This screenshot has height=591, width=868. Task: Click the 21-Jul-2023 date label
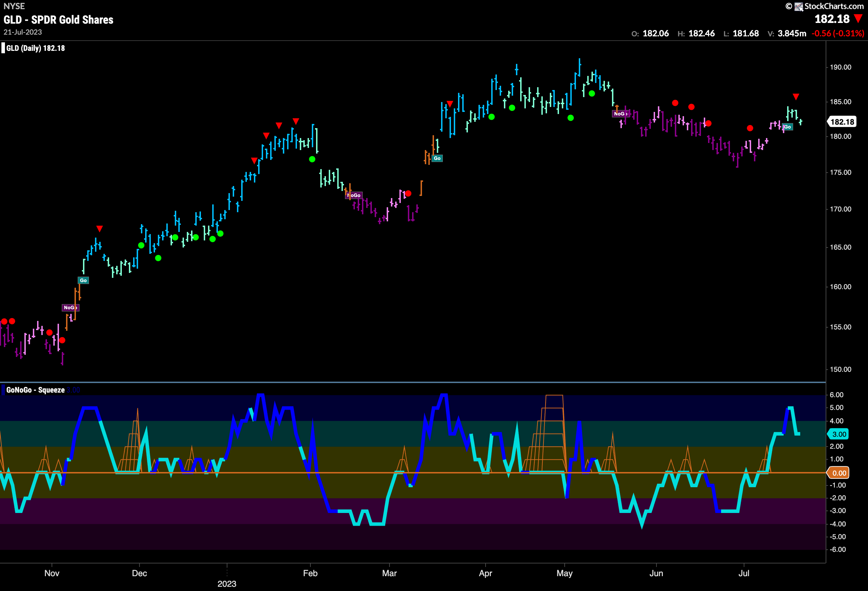[x=23, y=32]
